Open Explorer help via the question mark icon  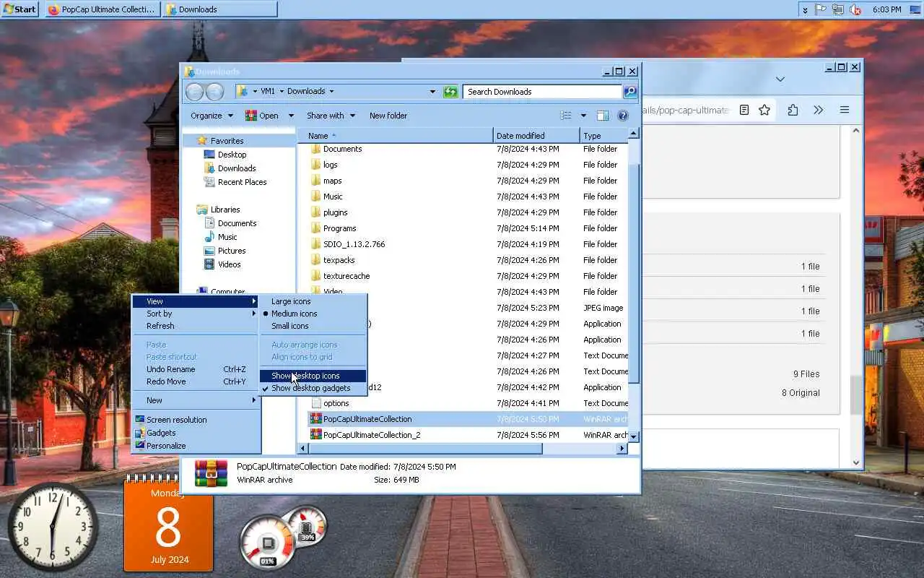tap(623, 116)
